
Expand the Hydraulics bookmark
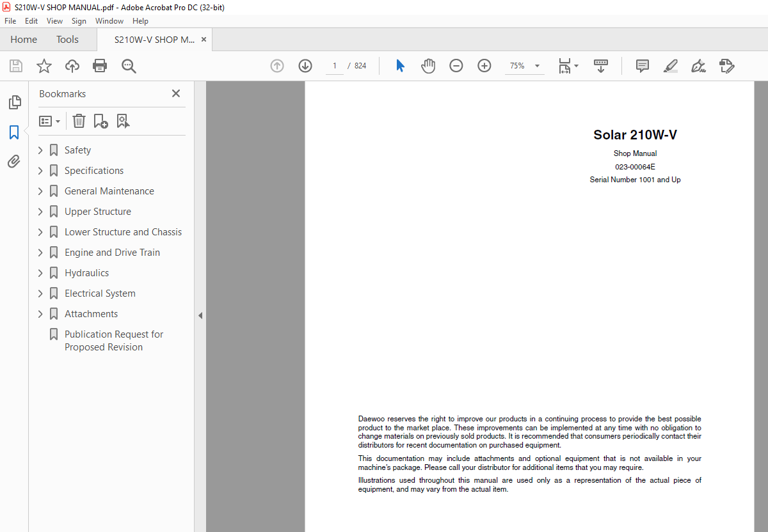click(40, 273)
